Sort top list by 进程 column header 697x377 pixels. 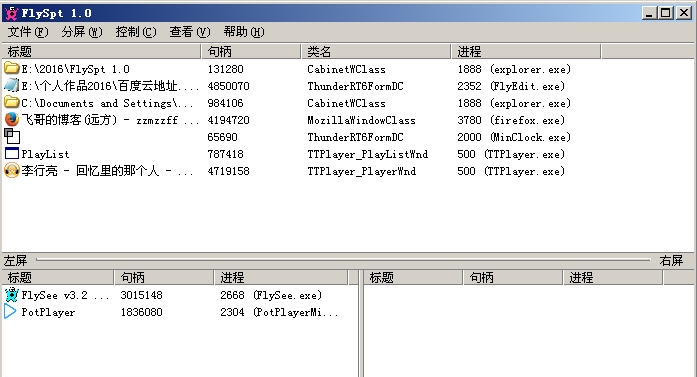[526, 52]
